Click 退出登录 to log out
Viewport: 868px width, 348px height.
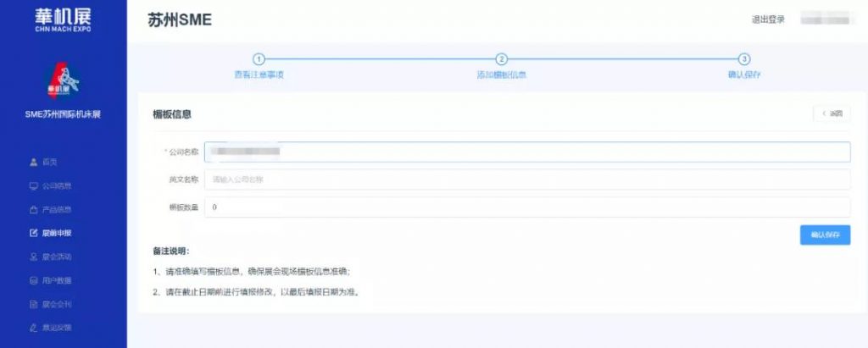[x=768, y=19]
